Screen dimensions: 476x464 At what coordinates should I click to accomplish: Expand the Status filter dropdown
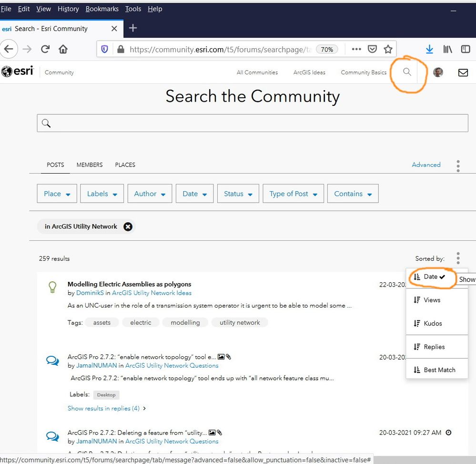click(x=238, y=194)
